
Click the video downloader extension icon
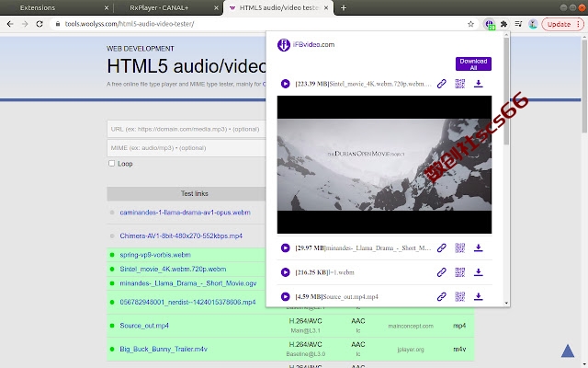click(x=489, y=24)
